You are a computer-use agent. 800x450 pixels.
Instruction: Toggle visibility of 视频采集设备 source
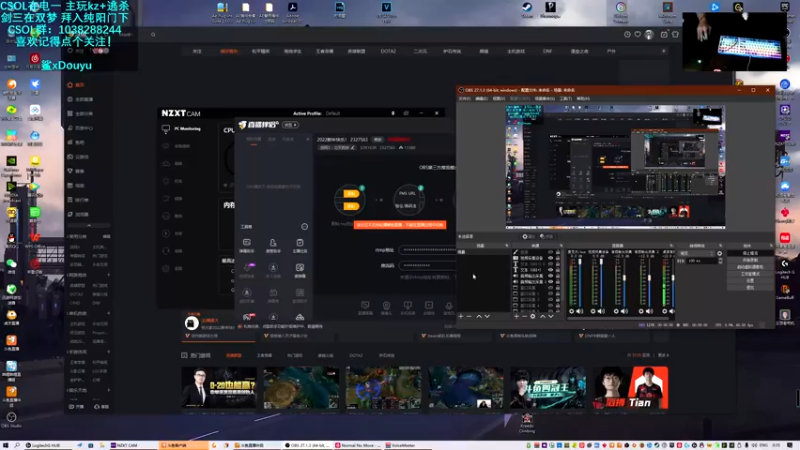click(x=551, y=258)
